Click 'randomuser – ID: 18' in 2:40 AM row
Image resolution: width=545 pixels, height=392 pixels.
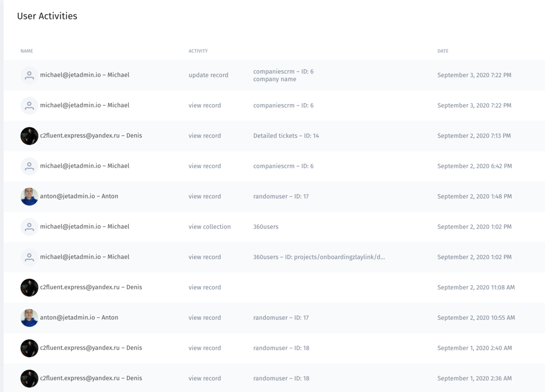(281, 348)
